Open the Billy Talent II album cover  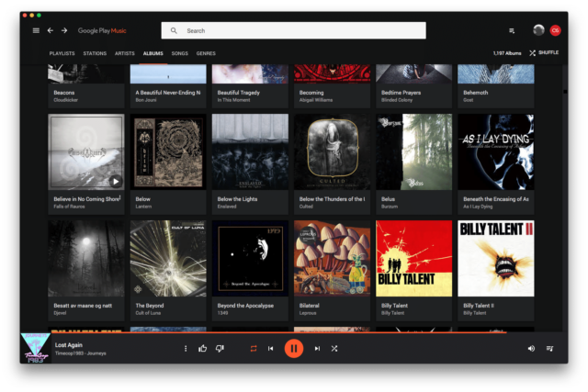tap(496, 259)
